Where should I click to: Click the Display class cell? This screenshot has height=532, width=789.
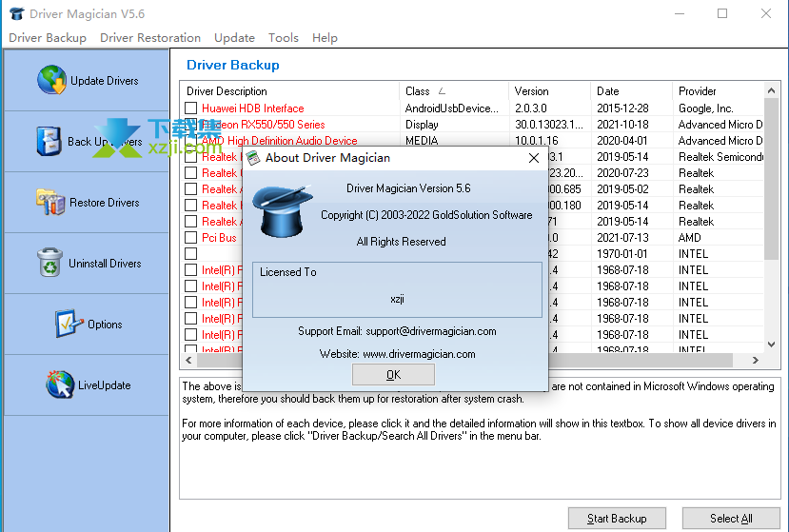tap(422, 125)
